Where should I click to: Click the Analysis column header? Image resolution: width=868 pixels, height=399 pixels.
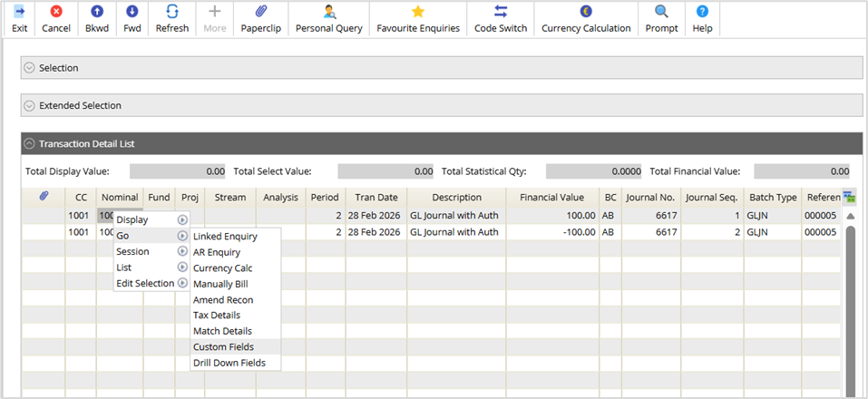[x=280, y=197]
